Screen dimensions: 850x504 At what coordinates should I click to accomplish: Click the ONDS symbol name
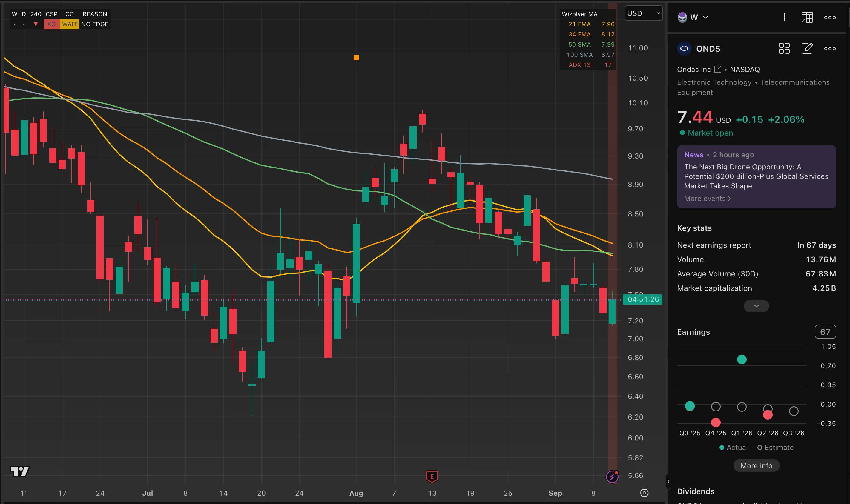pyautogui.click(x=708, y=49)
